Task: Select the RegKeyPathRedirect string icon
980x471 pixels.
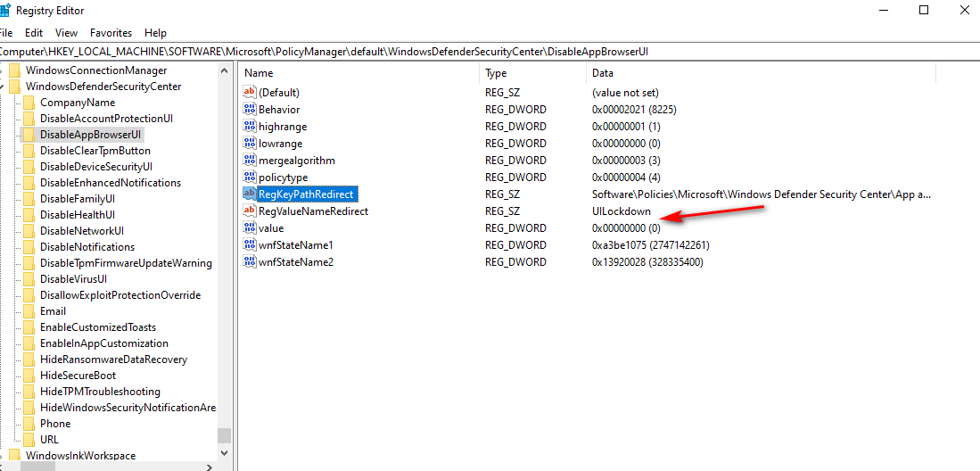Action: 250,194
